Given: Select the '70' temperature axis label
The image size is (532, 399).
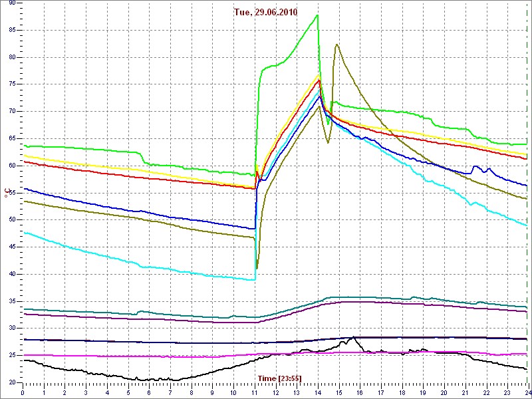Looking at the screenshot, I should [13, 112].
